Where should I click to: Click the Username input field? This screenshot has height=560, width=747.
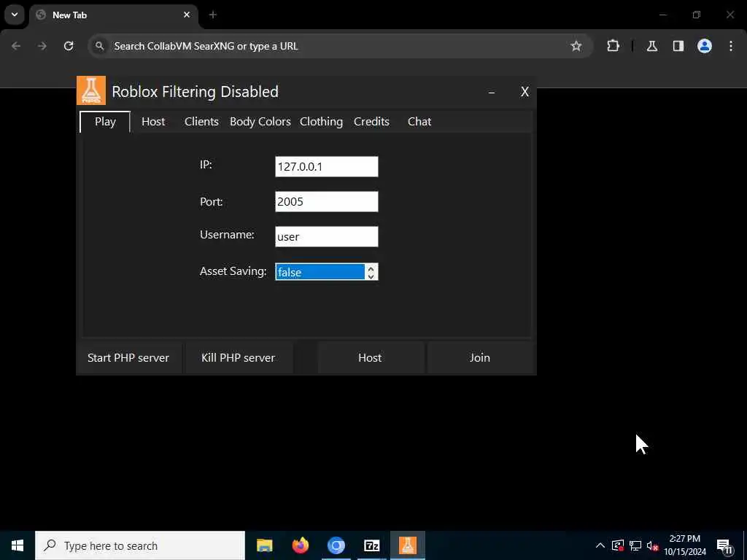326,237
